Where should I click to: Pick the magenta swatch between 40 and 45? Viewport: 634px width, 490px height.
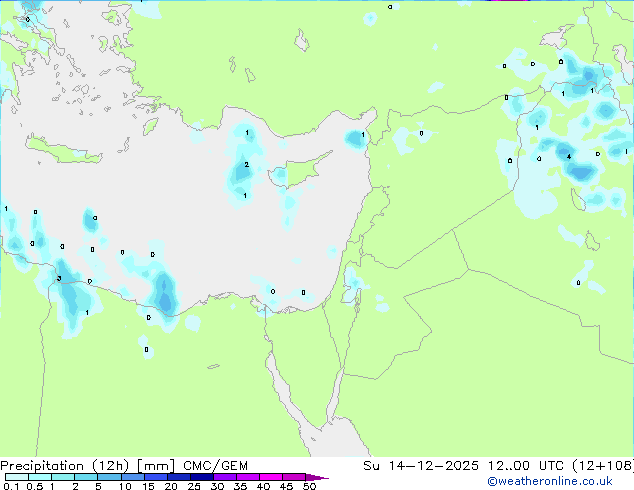271,477
